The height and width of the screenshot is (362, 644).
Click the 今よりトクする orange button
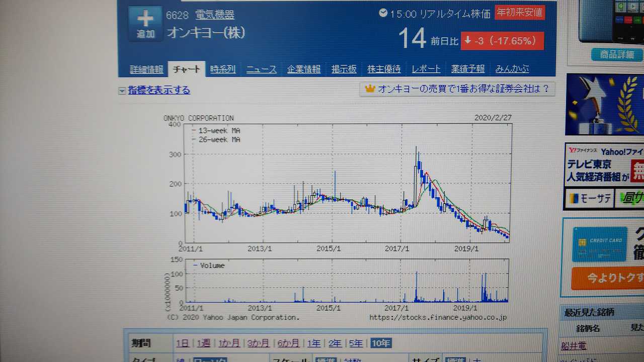[608, 278]
